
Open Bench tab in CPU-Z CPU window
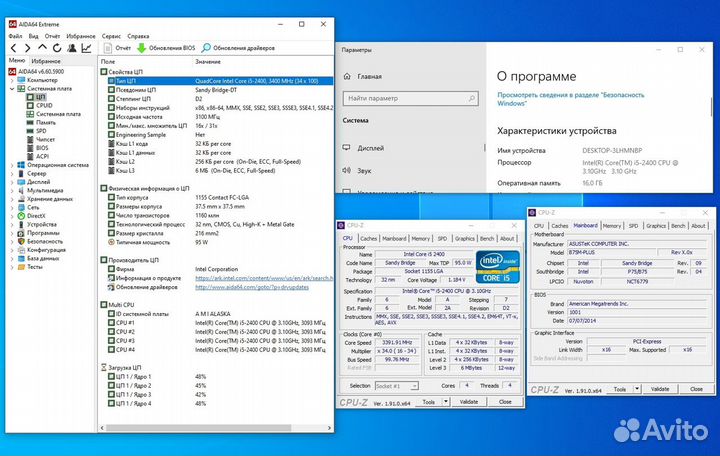[x=487, y=238]
